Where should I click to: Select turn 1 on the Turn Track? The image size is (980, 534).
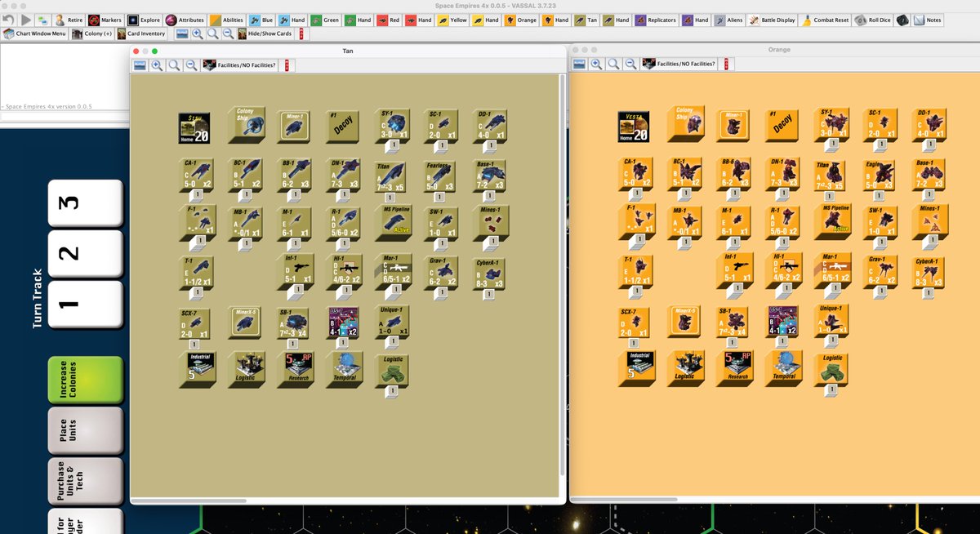click(x=85, y=304)
